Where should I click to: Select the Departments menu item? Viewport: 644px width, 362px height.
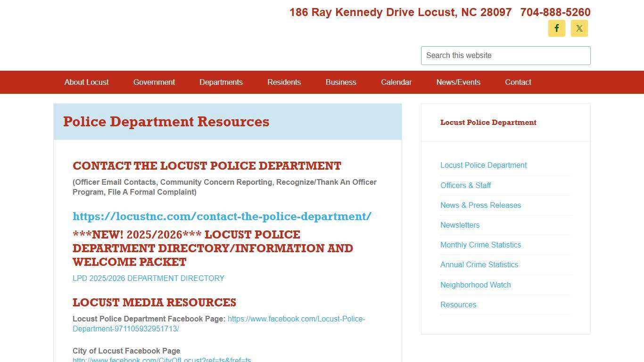[x=221, y=82]
